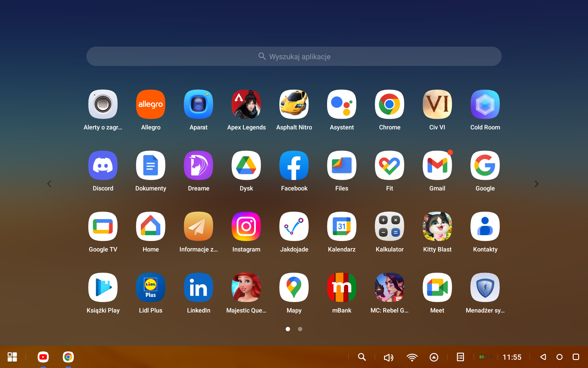Open Kalkulator app

tap(389, 226)
